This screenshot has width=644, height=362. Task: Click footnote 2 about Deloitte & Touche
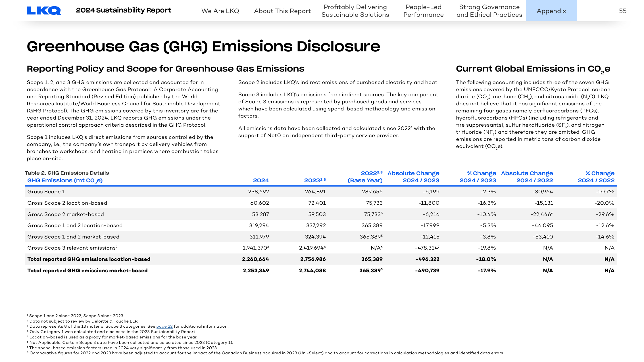82,321
